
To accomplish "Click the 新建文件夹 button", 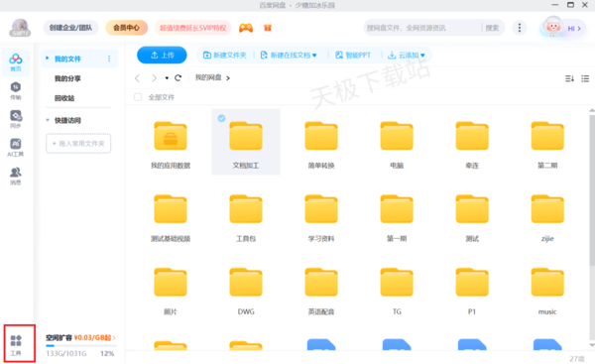I will [225, 56].
